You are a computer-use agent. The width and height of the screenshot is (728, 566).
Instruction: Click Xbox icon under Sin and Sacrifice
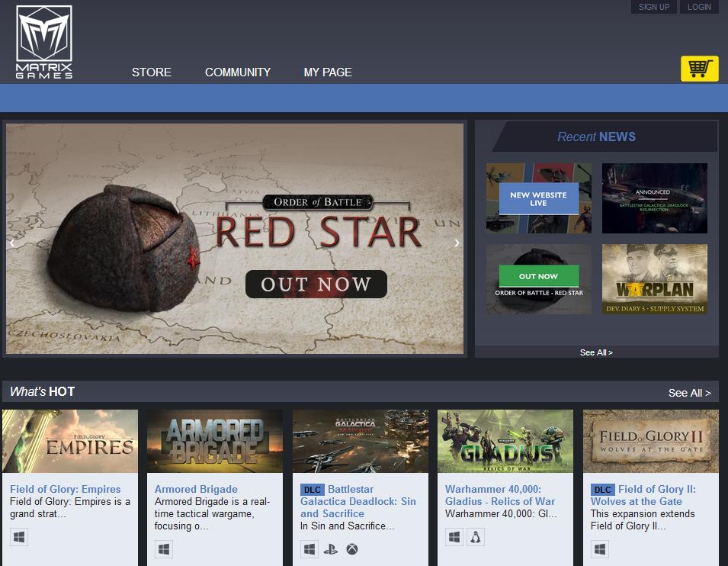(x=352, y=549)
